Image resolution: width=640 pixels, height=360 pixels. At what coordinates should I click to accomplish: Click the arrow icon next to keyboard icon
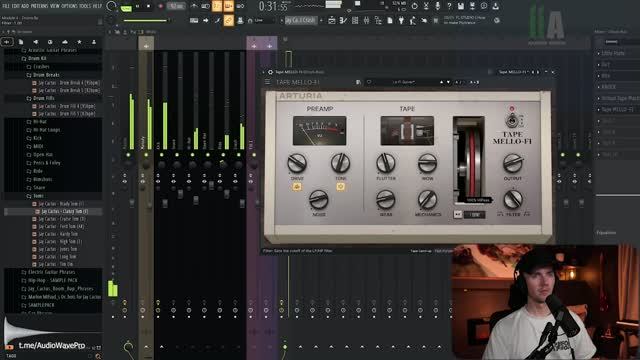(x=206, y=20)
